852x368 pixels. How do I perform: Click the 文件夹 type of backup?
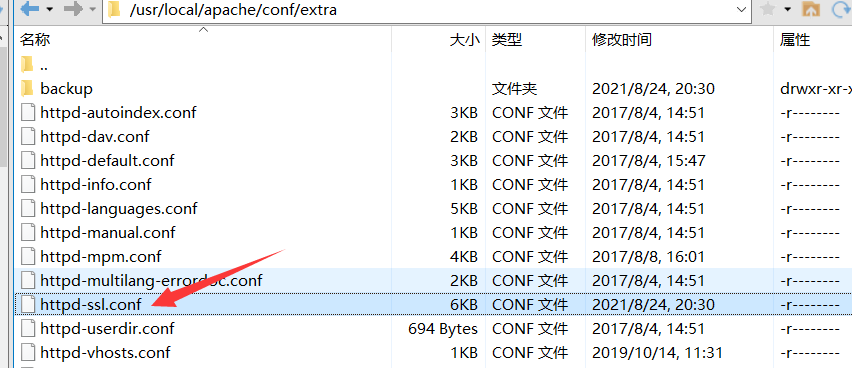pyautogui.click(x=515, y=89)
